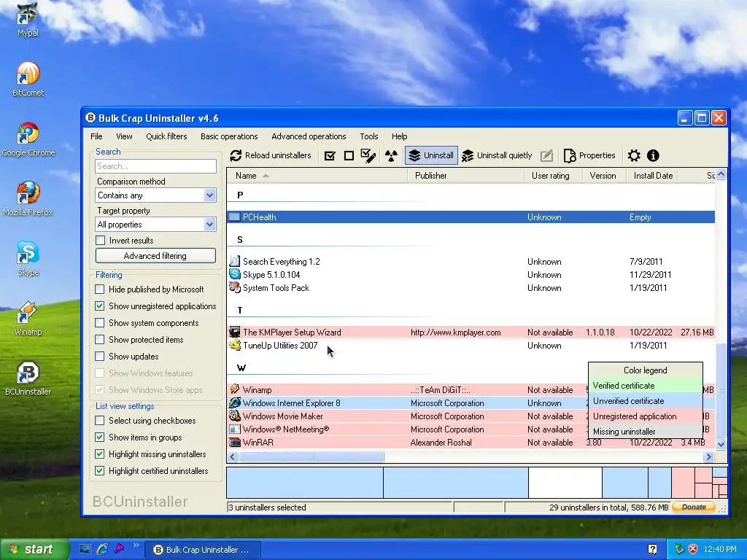The height and width of the screenshot is (560, 747).
Task: Click the Reload uninstallers icon
Action: (236, 156)
